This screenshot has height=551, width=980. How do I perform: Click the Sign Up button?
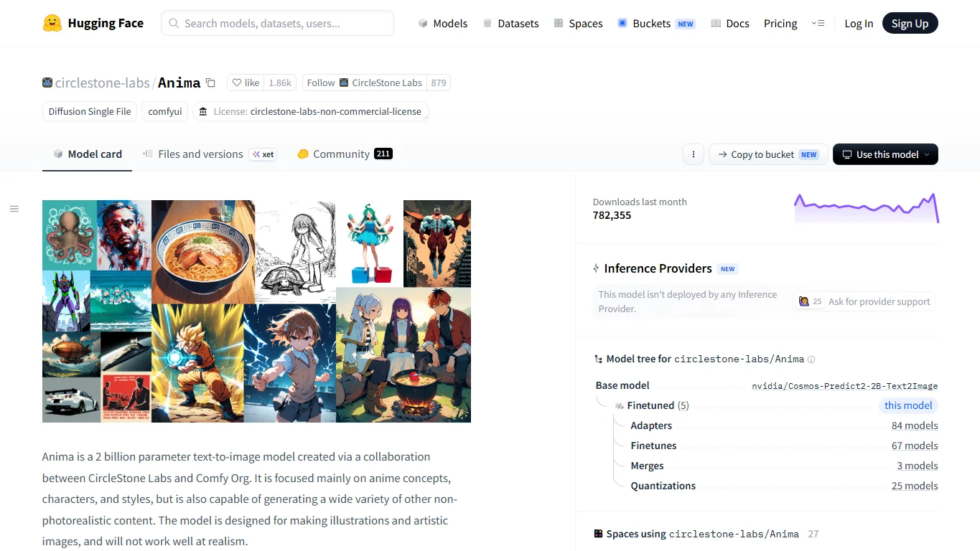pos(910,23)
